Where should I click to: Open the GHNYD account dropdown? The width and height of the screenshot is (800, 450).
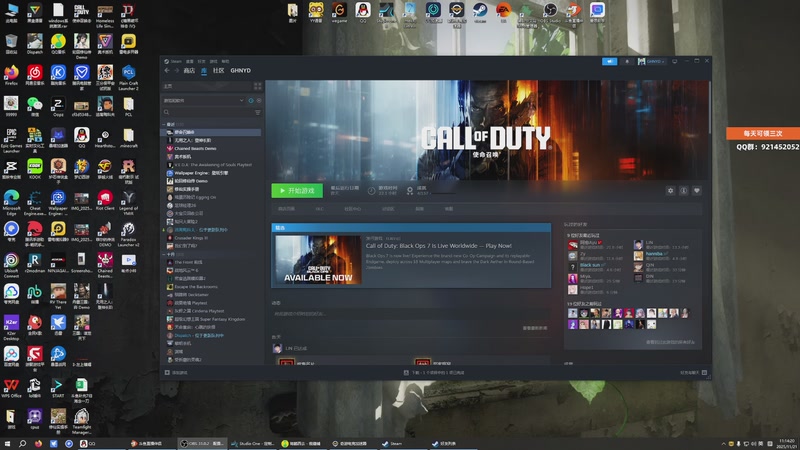[x=652, y=61]
